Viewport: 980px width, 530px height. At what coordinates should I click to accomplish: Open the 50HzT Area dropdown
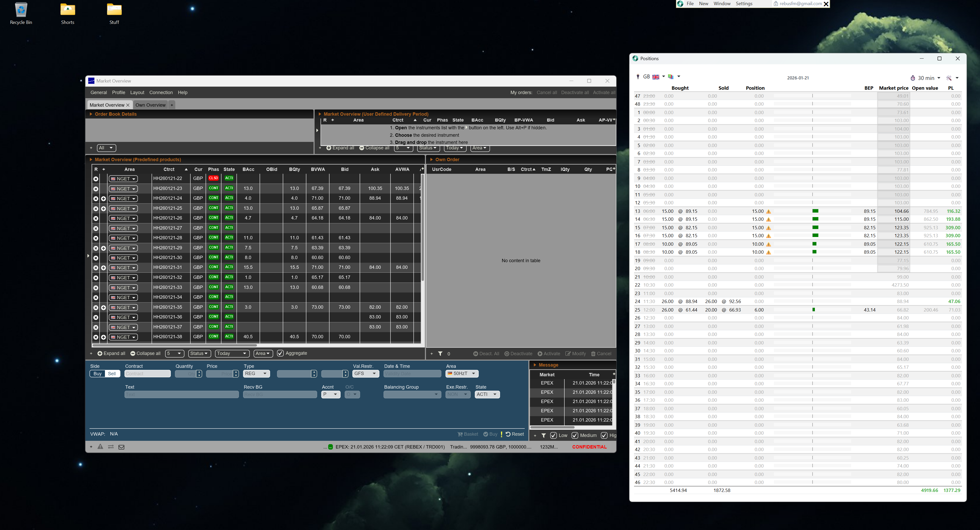pos(462,374)
